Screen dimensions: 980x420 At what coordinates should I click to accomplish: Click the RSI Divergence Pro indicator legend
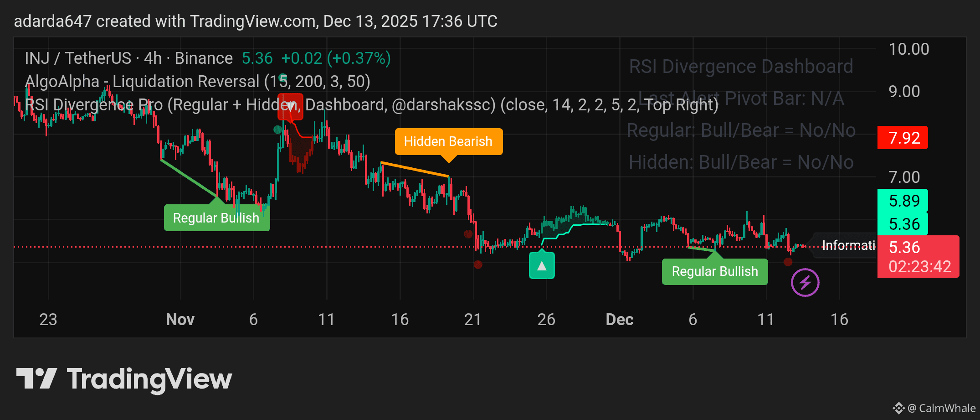(371, 105)
